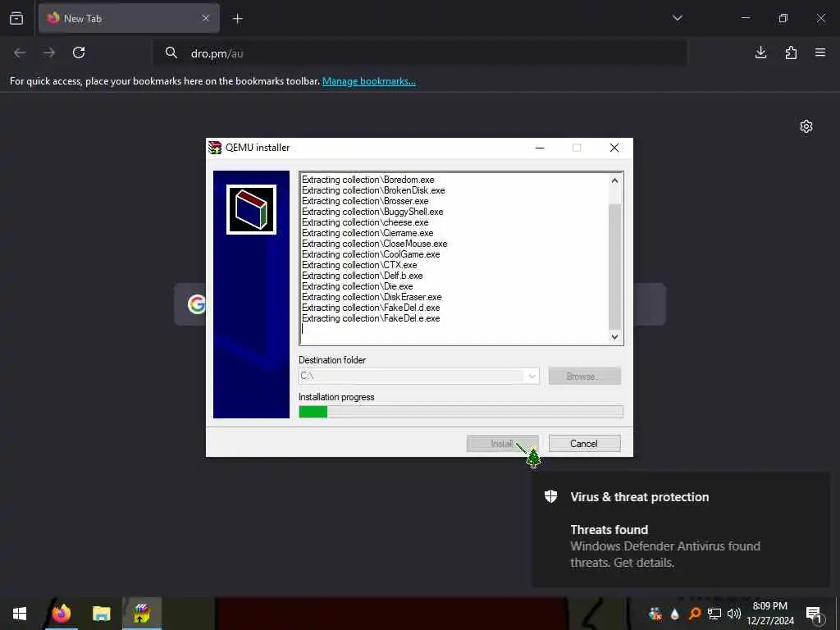Select the WinRAR installer taskbar icon
This screenshot has width=840, height=630.
point(142,614)
